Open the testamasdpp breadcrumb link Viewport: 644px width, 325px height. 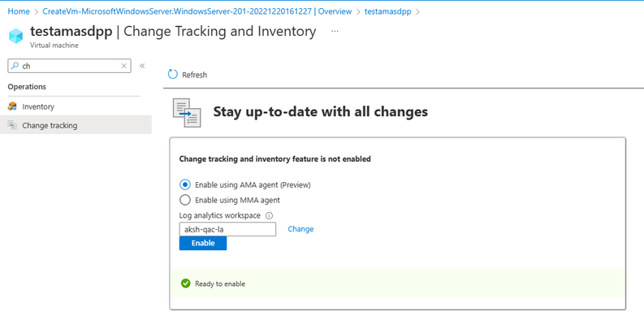click(387, 11)
